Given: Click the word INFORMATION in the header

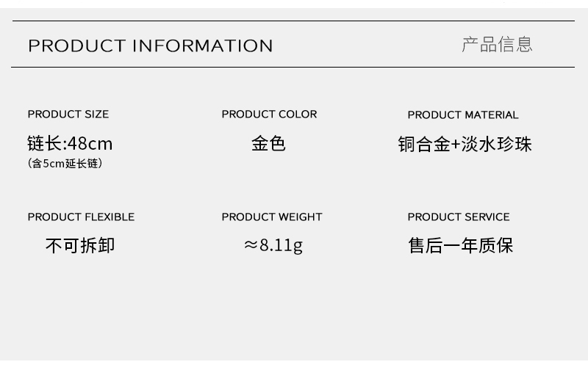Looking at the screenshot, I should (x=203, y=46).
